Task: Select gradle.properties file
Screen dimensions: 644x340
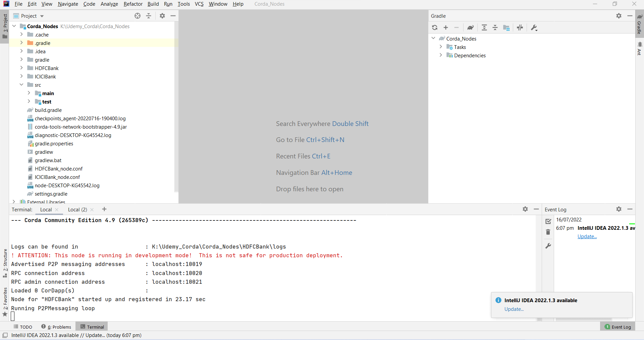Action: point(54,143)
